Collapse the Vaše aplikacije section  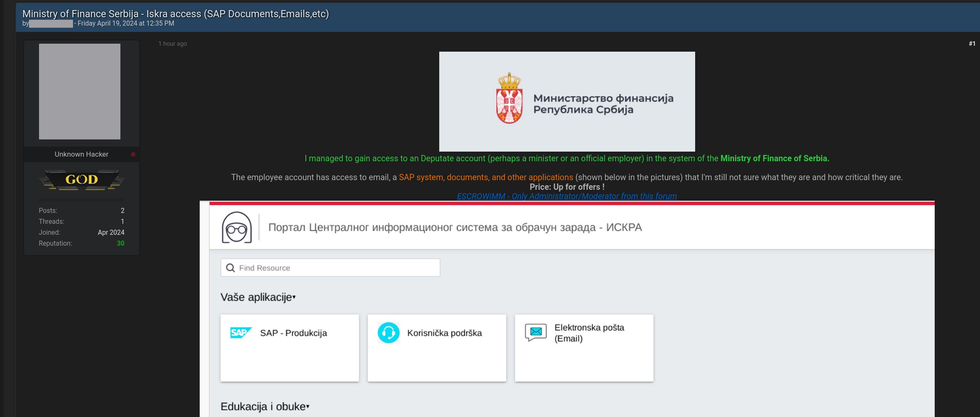[x=258, y=297]
